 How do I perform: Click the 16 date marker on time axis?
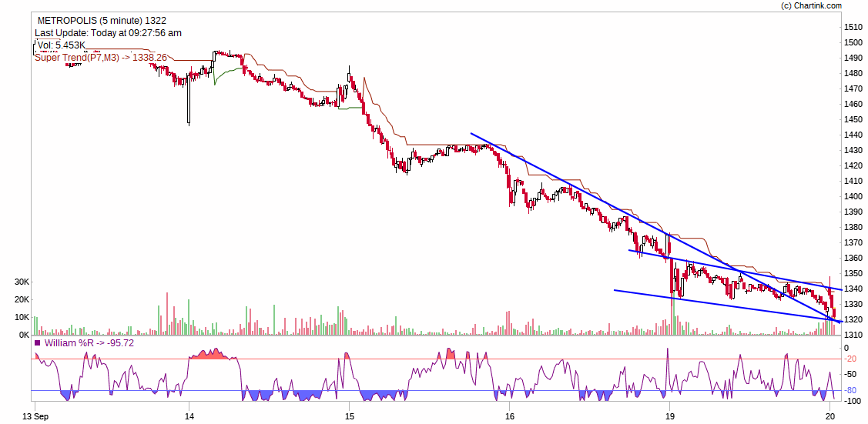tap(509, 416)
